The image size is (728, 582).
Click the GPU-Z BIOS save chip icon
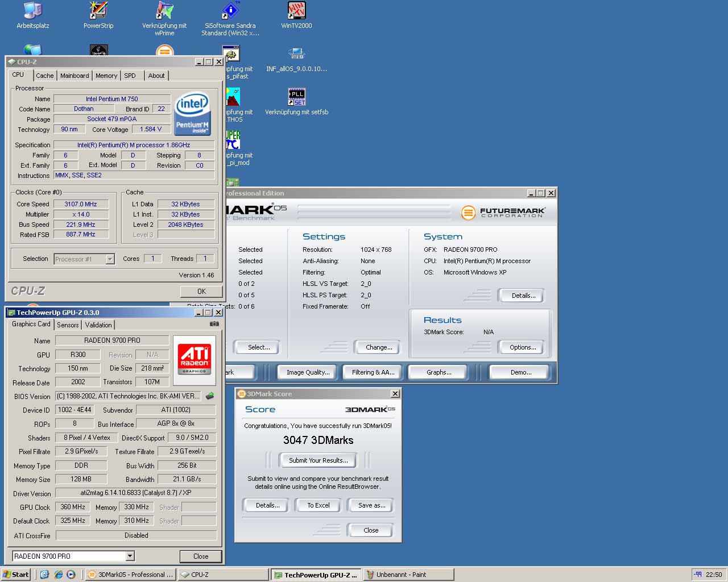210,396
